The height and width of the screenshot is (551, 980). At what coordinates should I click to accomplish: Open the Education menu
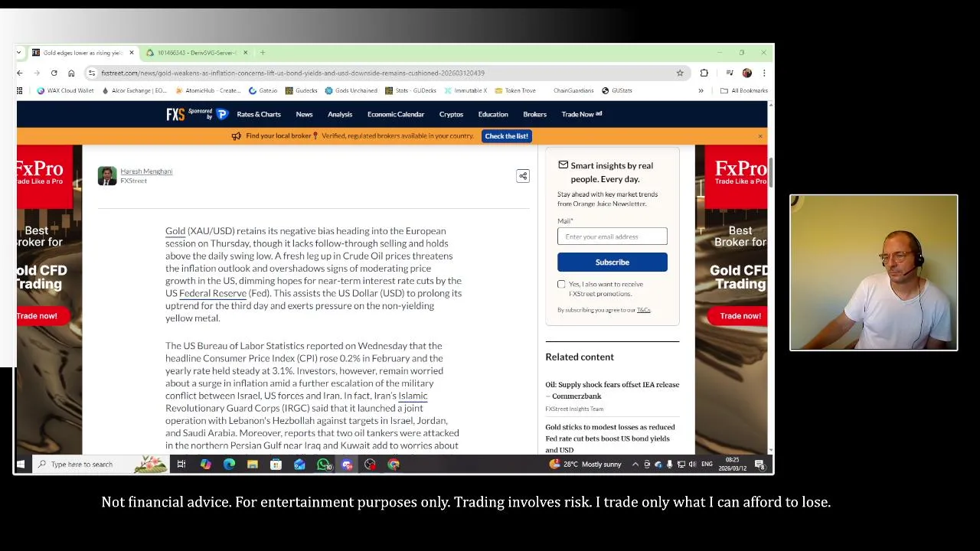pos(493,114)
